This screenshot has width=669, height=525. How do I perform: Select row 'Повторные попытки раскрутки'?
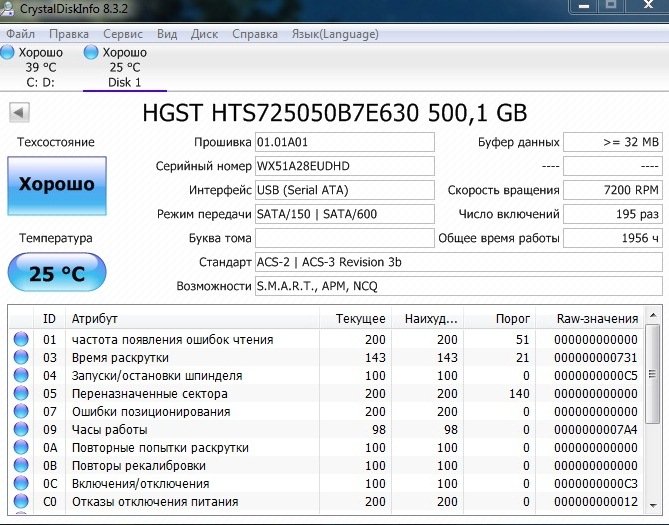[x=326, y=447]
